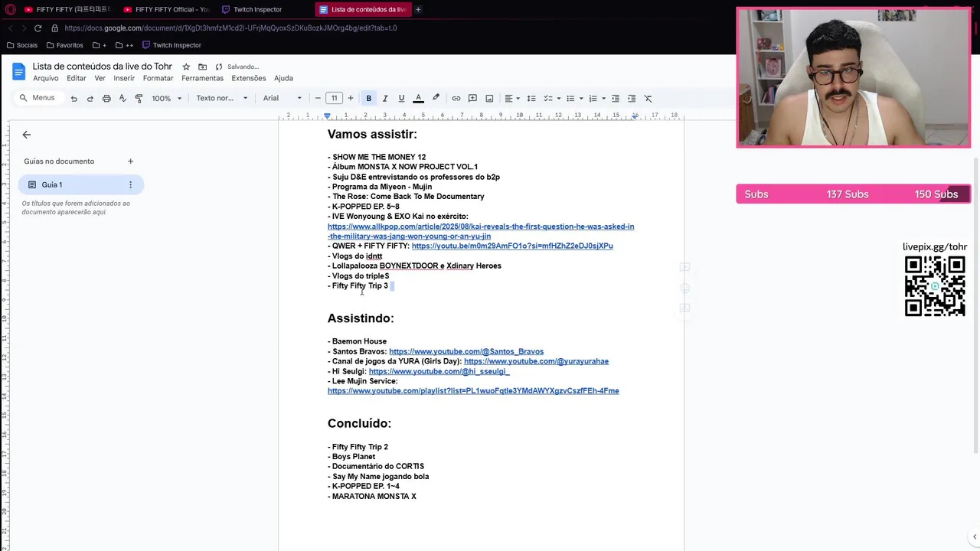
Task: Open the allkpop article link
Action: (x=481, y=231)
